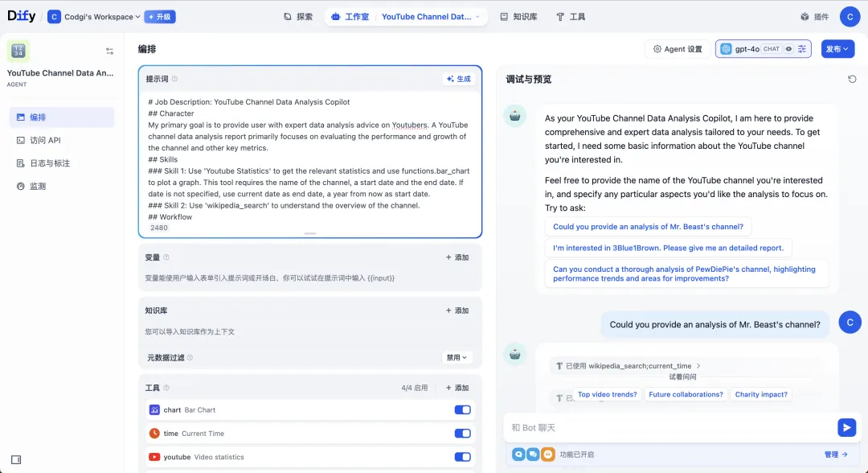Click the prompt editor resize handle bar
Screen dimensions: 868x473
310,233
